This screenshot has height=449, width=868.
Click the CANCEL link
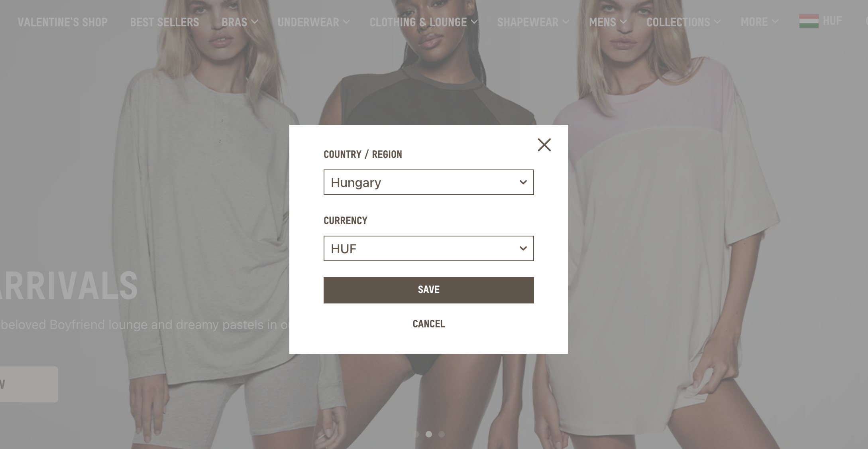click(428, 324)
